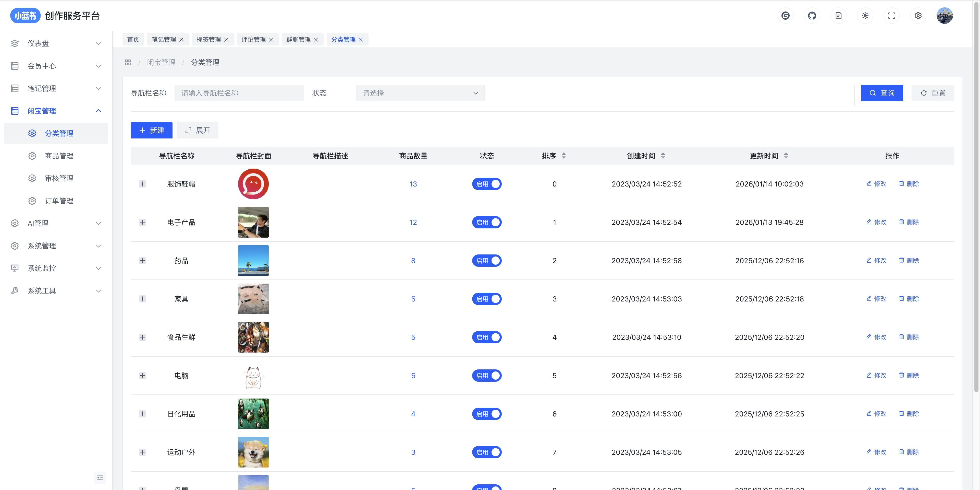This screenshot has height=490, width=980.
Task: Click the 新建 button
Action: click(151, 130)
